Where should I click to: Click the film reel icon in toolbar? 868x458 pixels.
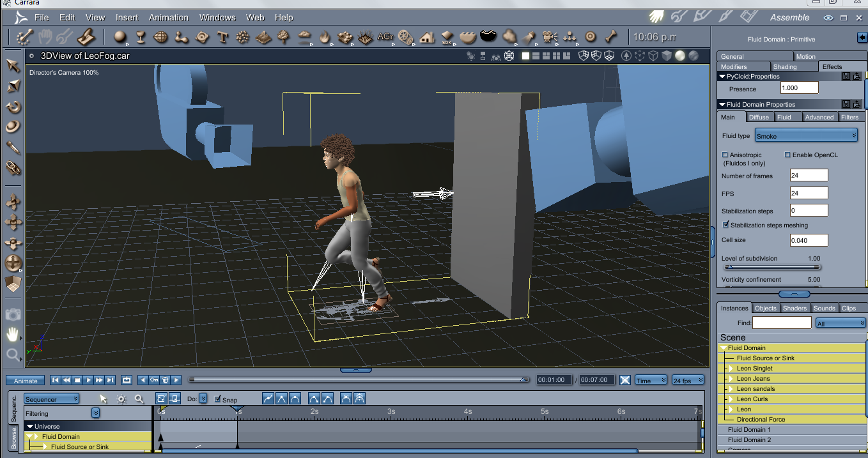coord(405,37)
